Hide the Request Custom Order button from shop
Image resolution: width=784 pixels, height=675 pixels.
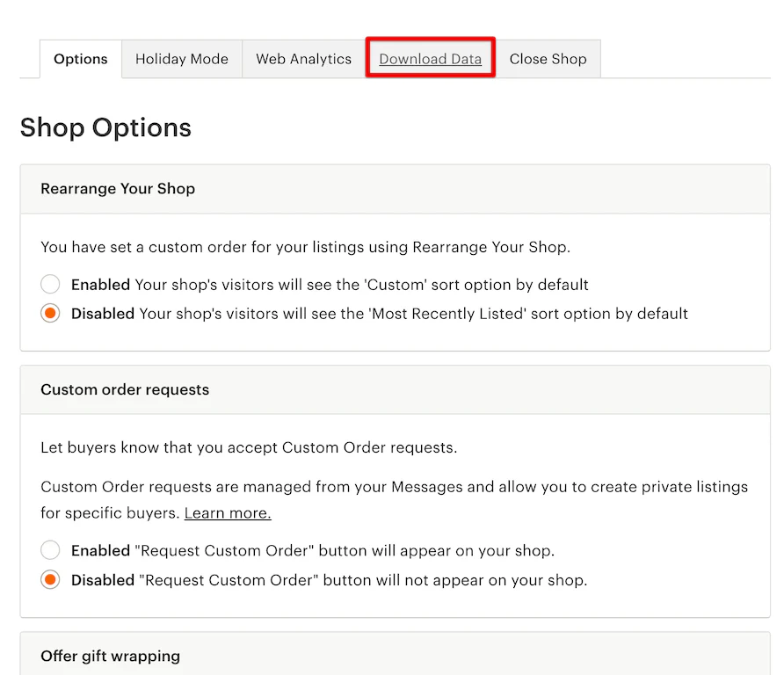(50, 580)
